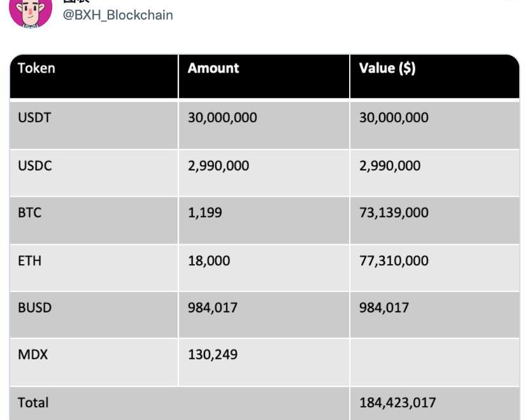
Task: Select the Amount column header
Action: click(264, 76)
